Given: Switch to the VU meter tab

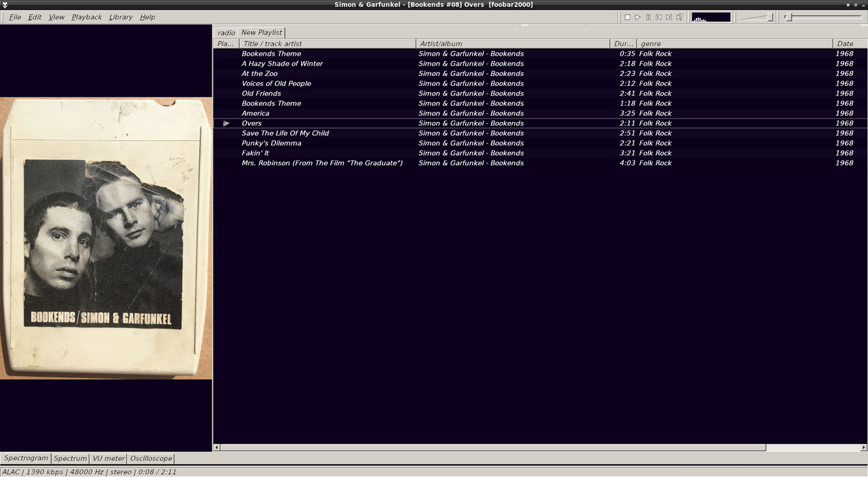Looking at the screenshot, I should point(108,459).
